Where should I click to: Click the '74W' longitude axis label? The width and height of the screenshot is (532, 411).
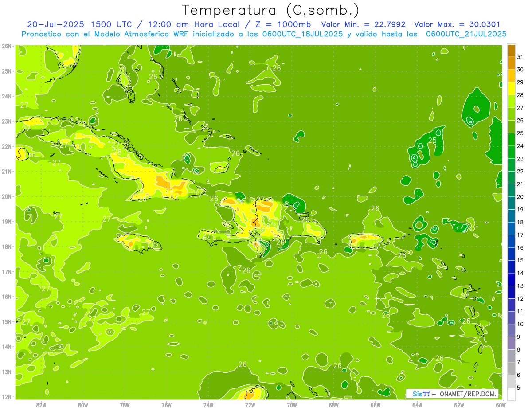tap(208, 405)
